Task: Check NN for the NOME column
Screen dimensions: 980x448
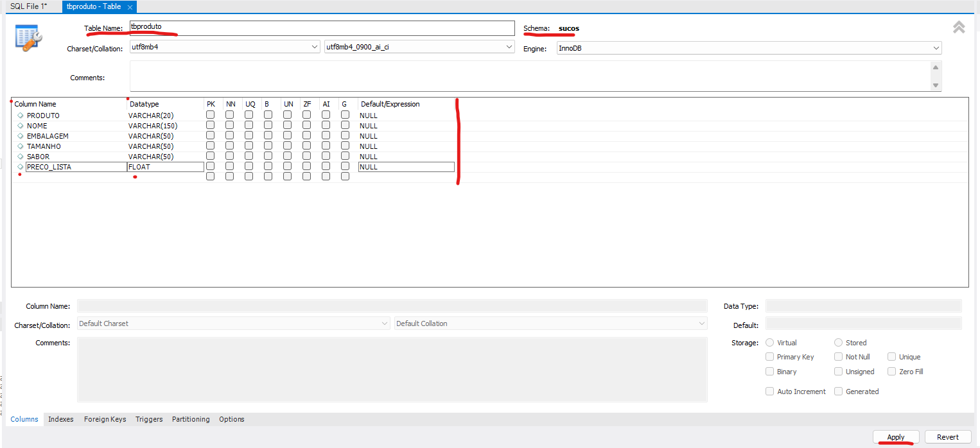Action: [x=229, y=125]
